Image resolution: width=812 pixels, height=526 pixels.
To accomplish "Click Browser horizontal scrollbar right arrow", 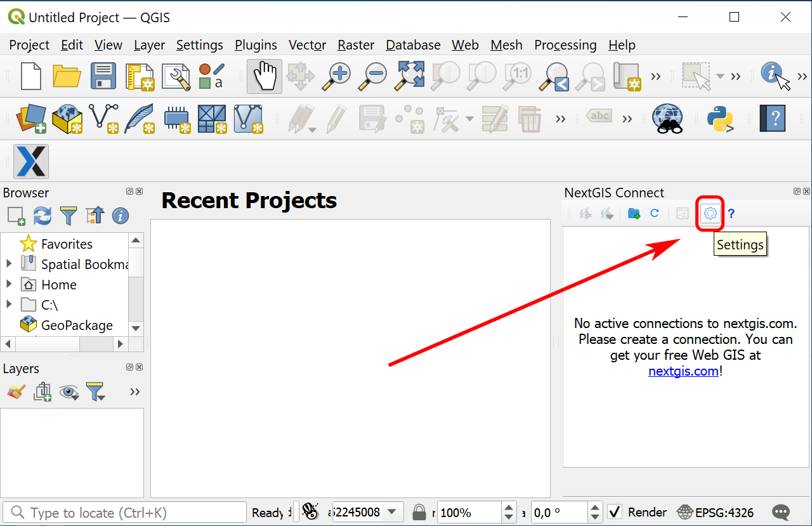I will [121, 344].
